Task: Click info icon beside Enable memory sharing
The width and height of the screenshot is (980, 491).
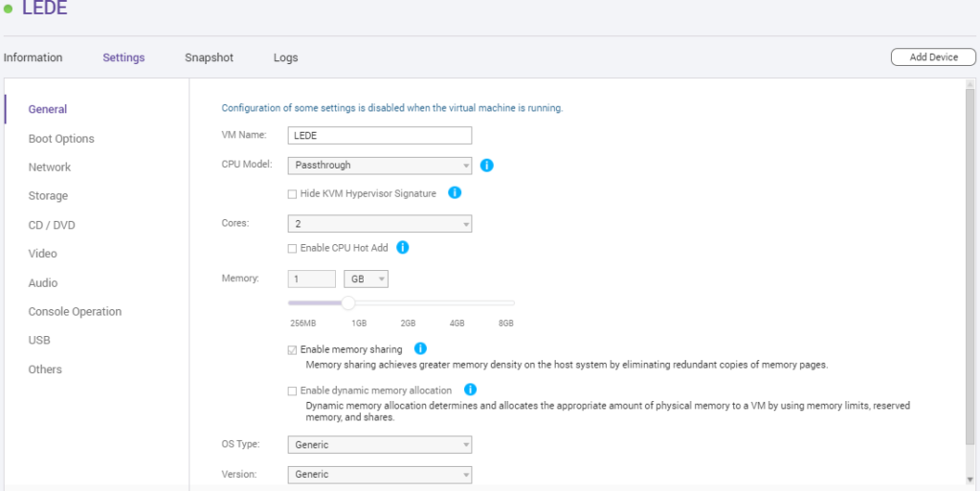Action: click(421, 348)
